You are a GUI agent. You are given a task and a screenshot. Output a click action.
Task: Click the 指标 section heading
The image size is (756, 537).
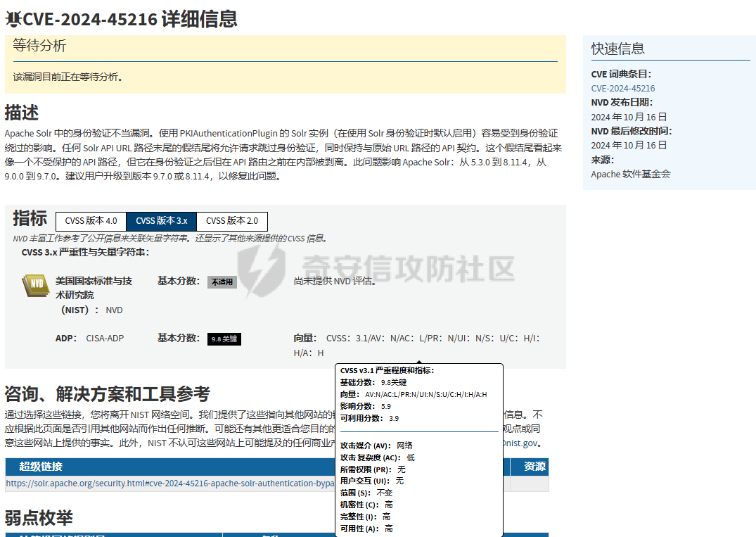pyautogui.click(x=30, y=218)
